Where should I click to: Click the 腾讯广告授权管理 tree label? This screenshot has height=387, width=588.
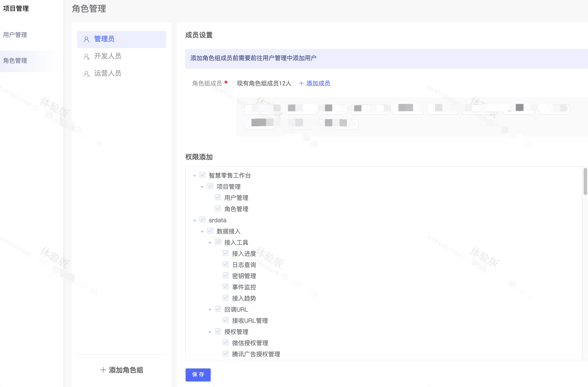tap(256, 354)
